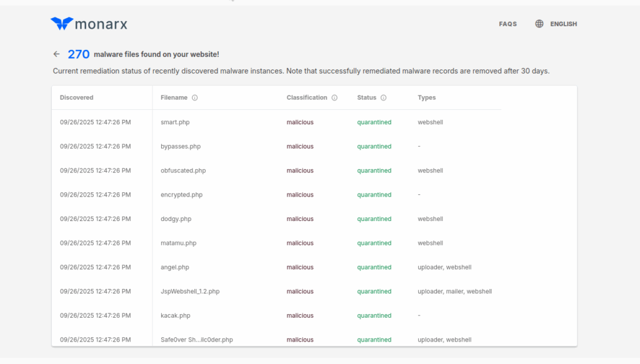Select the JspWebshell_1.2.php entry
This screenshot has width=640, height=364.
(x=190, y=292)
